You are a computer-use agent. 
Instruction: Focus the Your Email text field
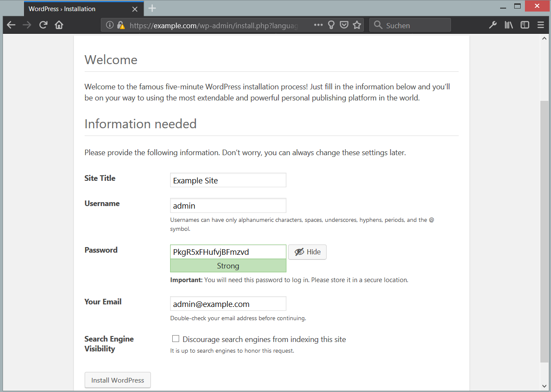click(x=228, y=304)
